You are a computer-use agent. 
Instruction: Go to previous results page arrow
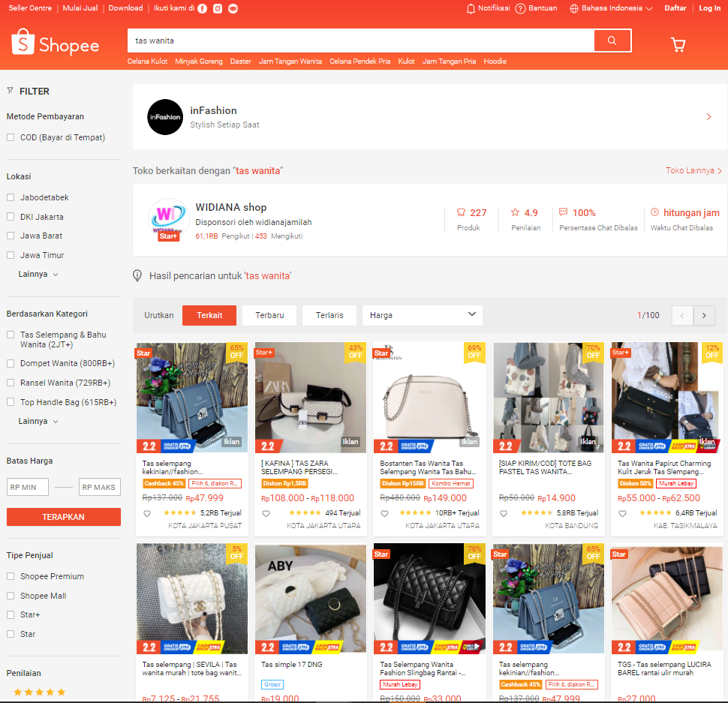[x=682, y=316]
